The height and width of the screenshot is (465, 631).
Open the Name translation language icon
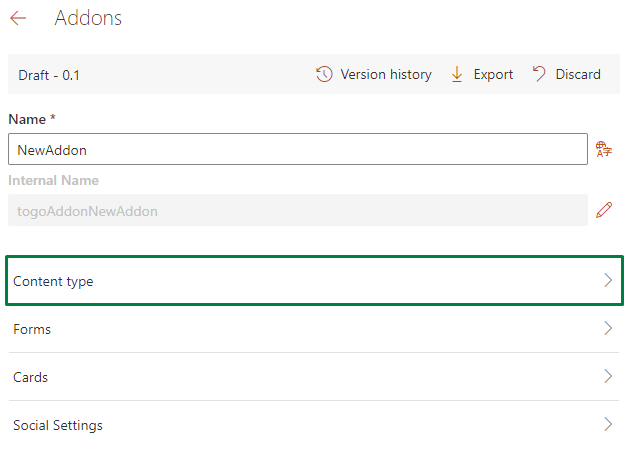tap(604, 149)
